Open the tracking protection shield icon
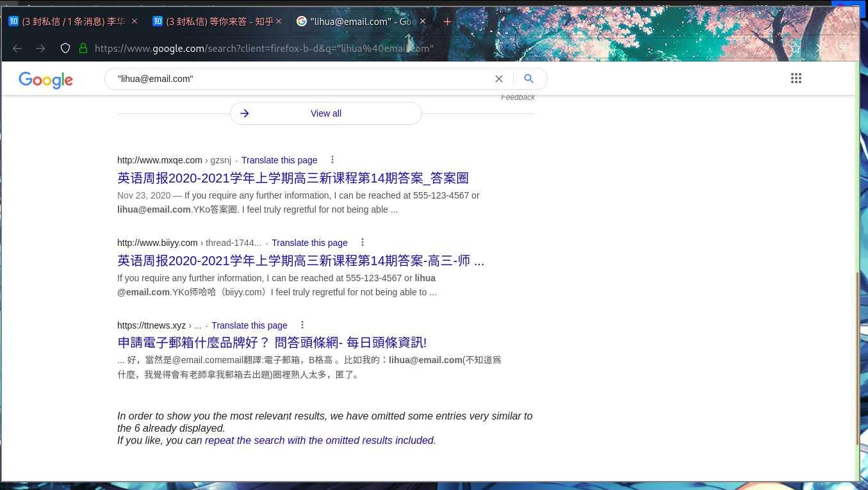Image resolution: width=868 pixels, height=490 pixels. point(65,48)
